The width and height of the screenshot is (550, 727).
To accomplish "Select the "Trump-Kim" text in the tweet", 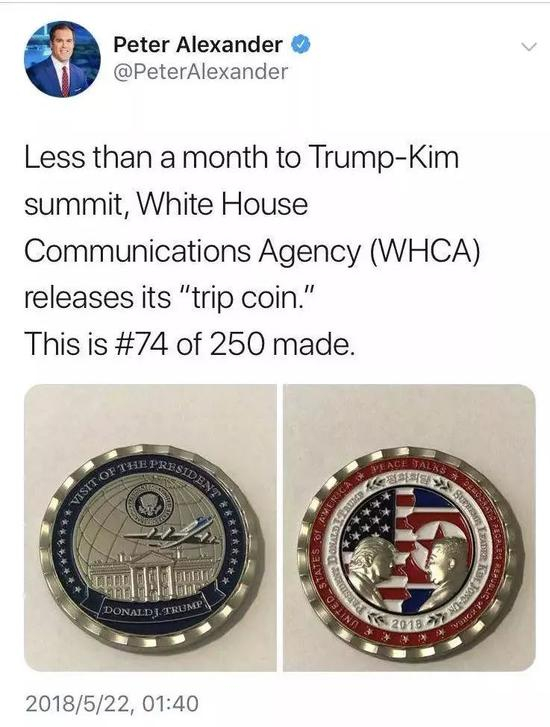I will (383, 158).
